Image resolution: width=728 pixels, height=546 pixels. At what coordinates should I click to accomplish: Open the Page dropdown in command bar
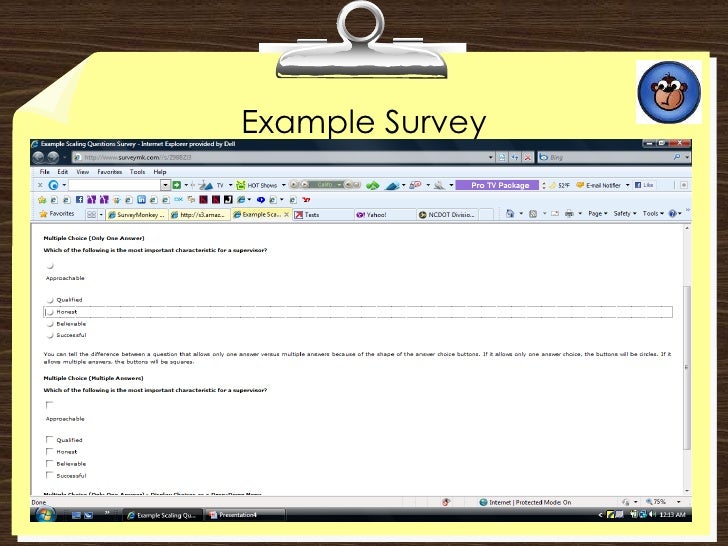tap(598, 214)
